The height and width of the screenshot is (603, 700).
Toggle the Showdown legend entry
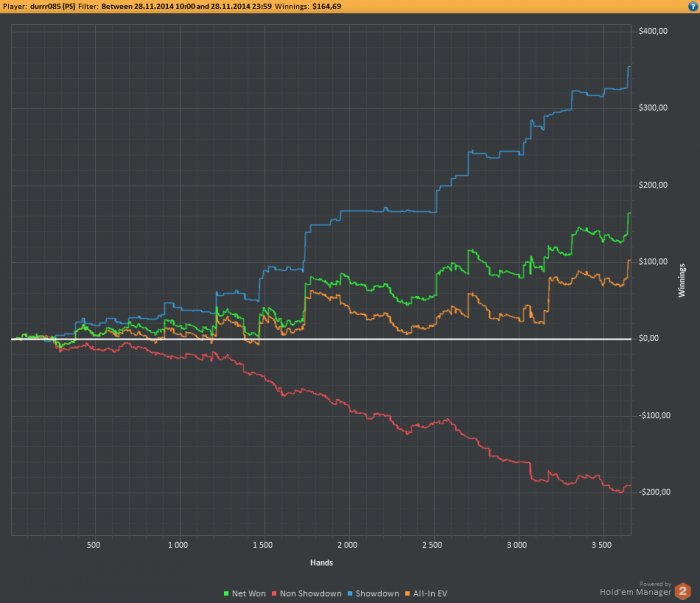pyautogui.click(x=373, y=594)
